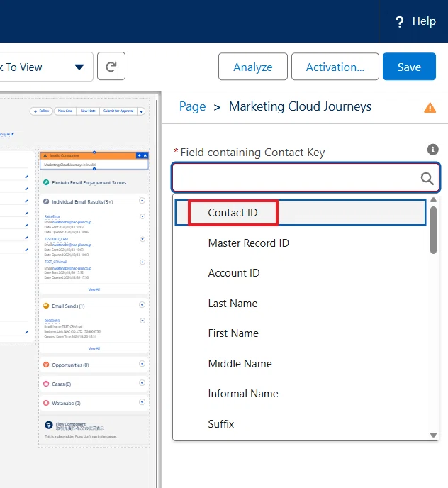Click Submit for Approval on canvas

coord(118,111)
